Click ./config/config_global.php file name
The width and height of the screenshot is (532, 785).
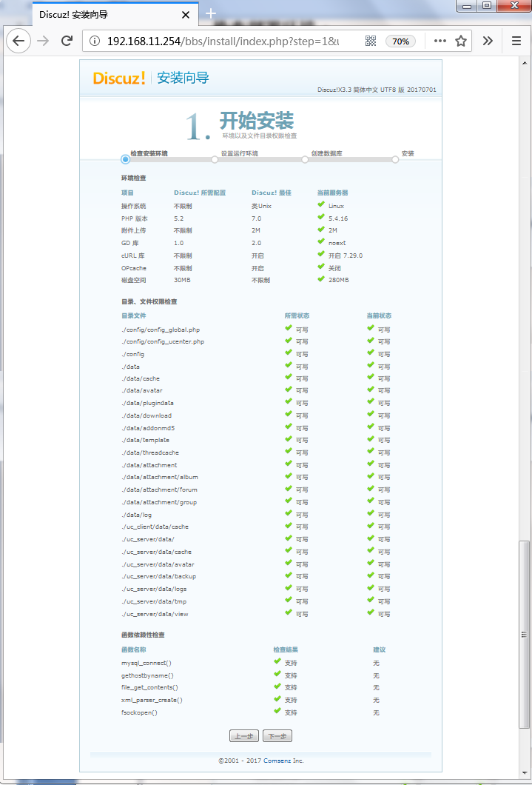pos(161,330)
